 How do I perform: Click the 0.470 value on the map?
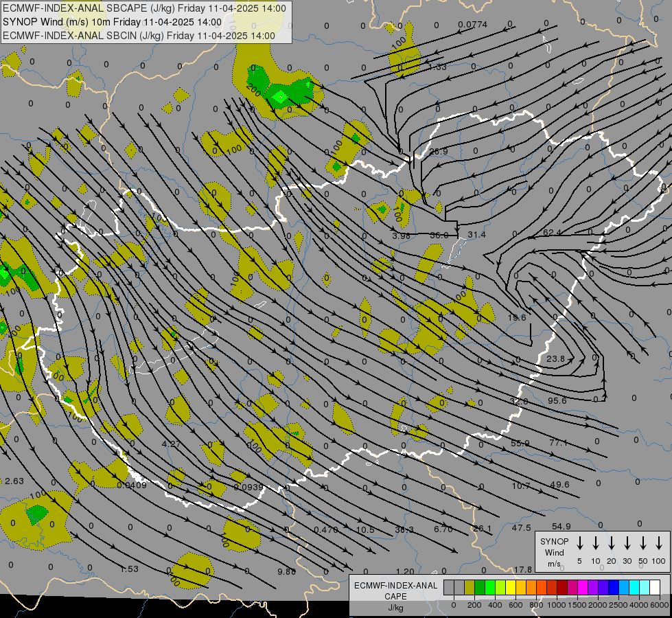326,530
